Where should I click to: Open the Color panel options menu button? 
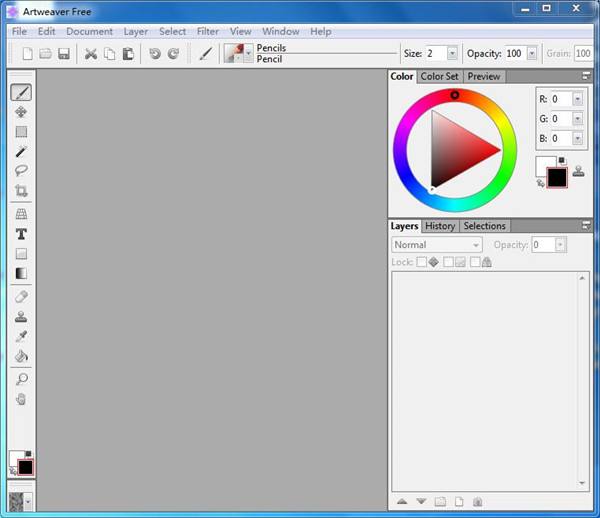tap(586, 76)
